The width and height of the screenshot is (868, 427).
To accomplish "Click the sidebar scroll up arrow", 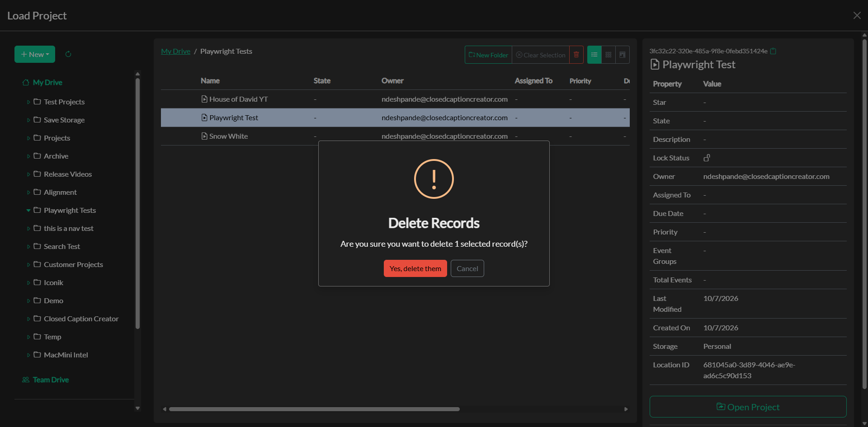I will (137, 74).
